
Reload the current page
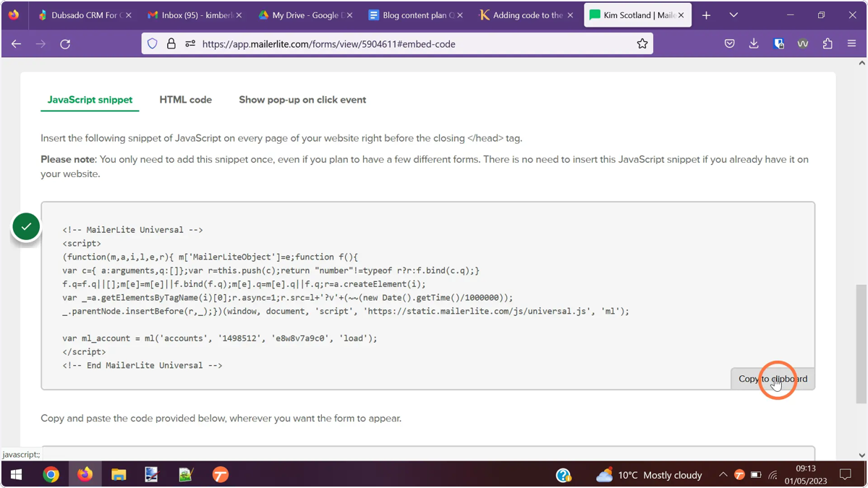tap(65, 44)
